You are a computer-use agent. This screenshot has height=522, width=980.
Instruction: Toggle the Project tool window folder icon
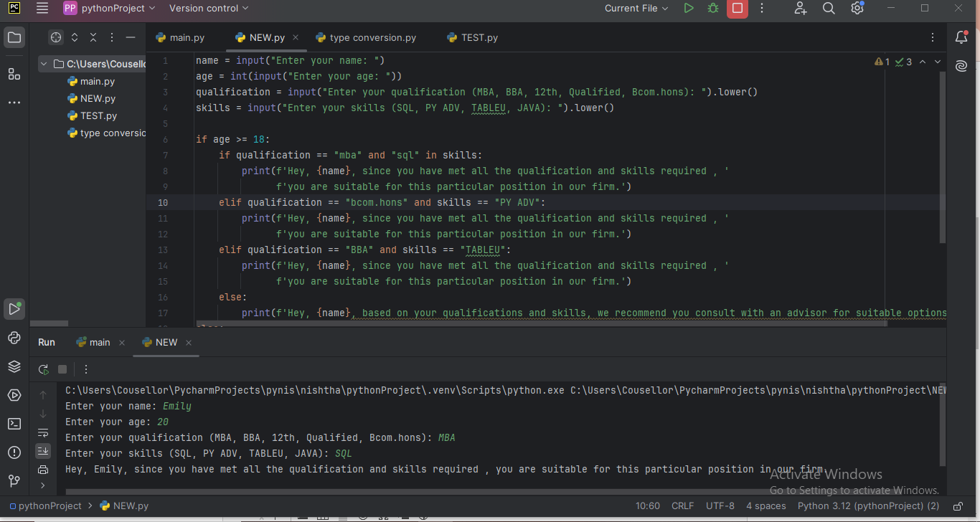click(14, 37)
